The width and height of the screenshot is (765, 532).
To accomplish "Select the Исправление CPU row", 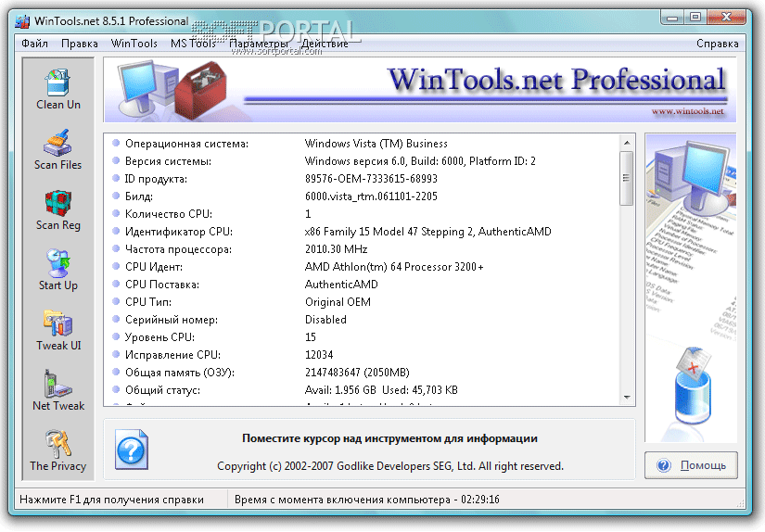I will (362, 354).
